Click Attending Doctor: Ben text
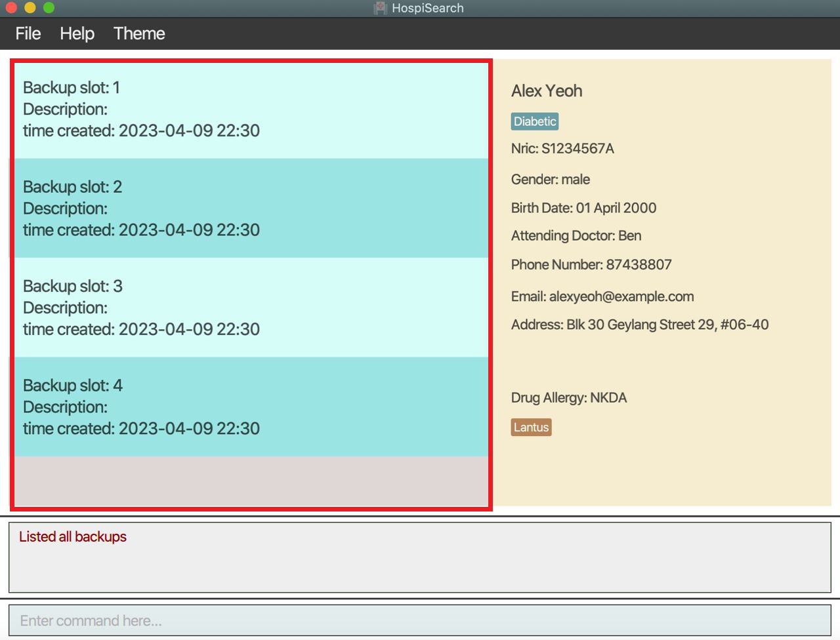This screenshot has height=640, width=840. coord(576,236)
